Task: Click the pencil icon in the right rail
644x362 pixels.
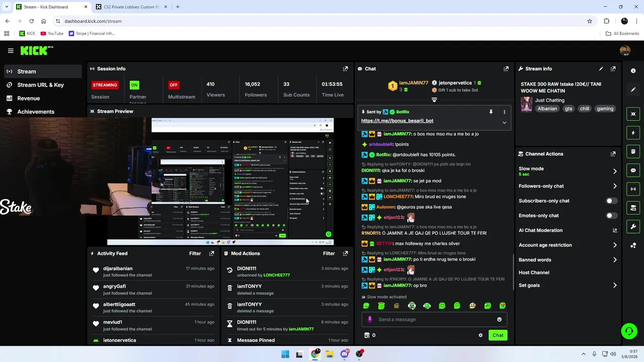Action: tap(633, 89)
